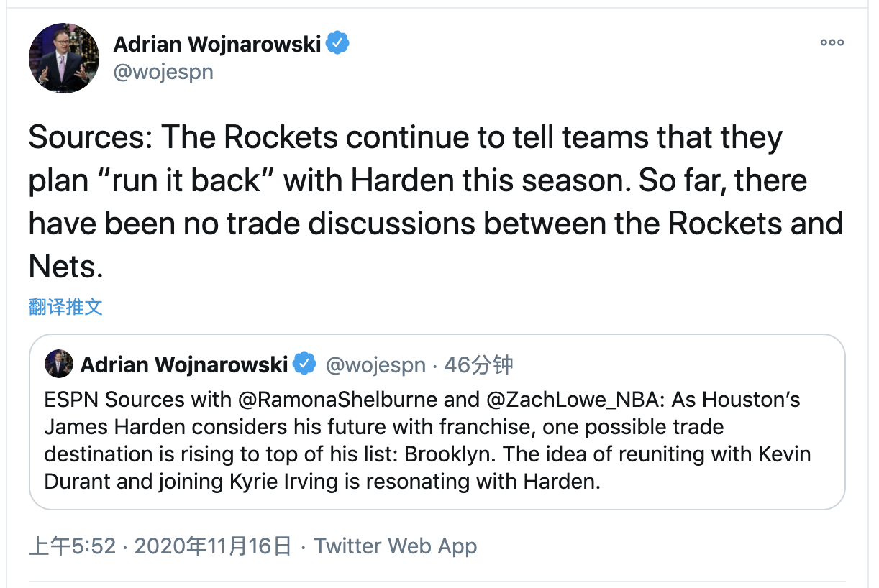Click the 上午5:52 posting time
This screenshot has width=879, height=588.
(x=72, y=546)
